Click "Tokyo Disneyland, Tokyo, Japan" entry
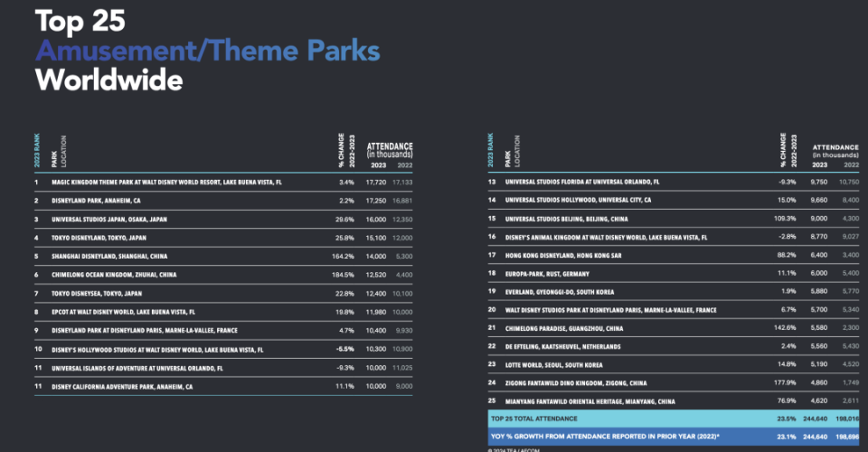 point(99,238)
